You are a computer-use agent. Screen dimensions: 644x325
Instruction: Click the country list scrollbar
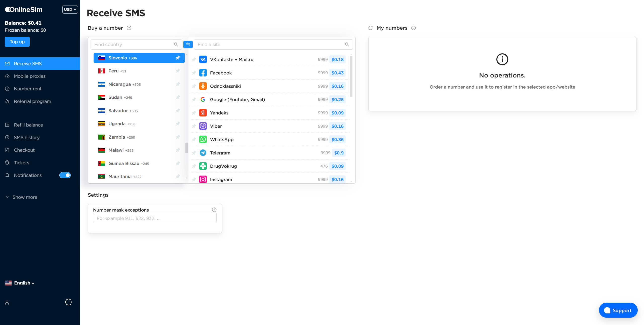187,148
